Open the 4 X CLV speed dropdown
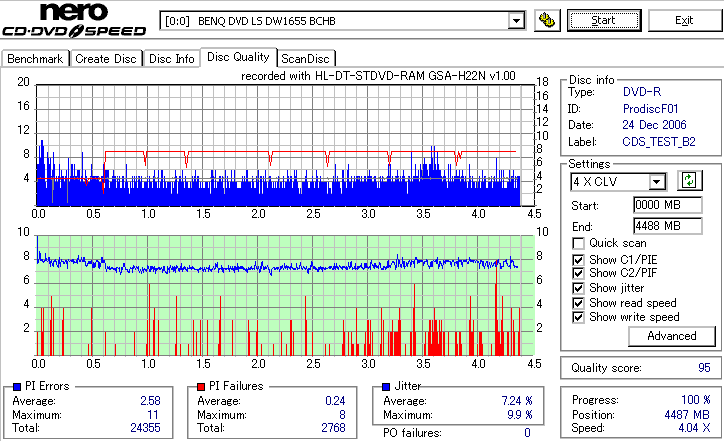724x441 pixels. (618, 181)
